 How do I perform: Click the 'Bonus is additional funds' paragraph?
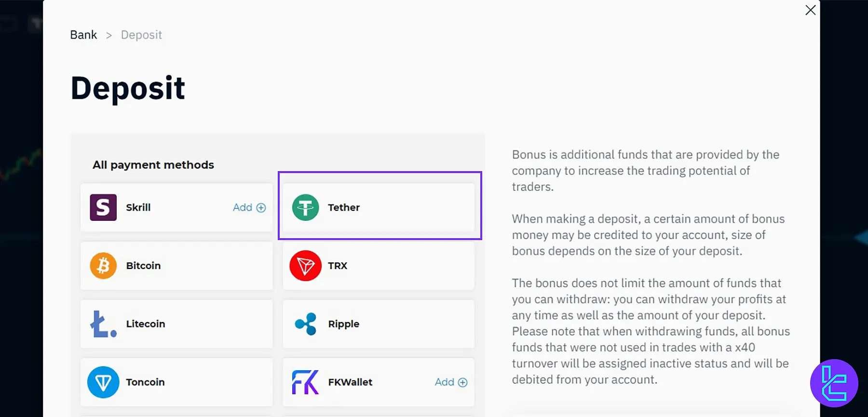646,171
